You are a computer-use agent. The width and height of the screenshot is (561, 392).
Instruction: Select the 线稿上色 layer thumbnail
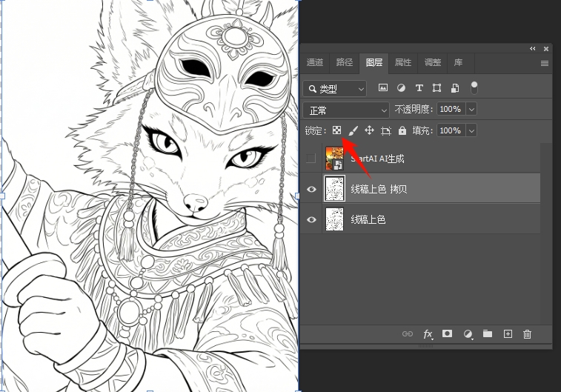coord(335,220)
